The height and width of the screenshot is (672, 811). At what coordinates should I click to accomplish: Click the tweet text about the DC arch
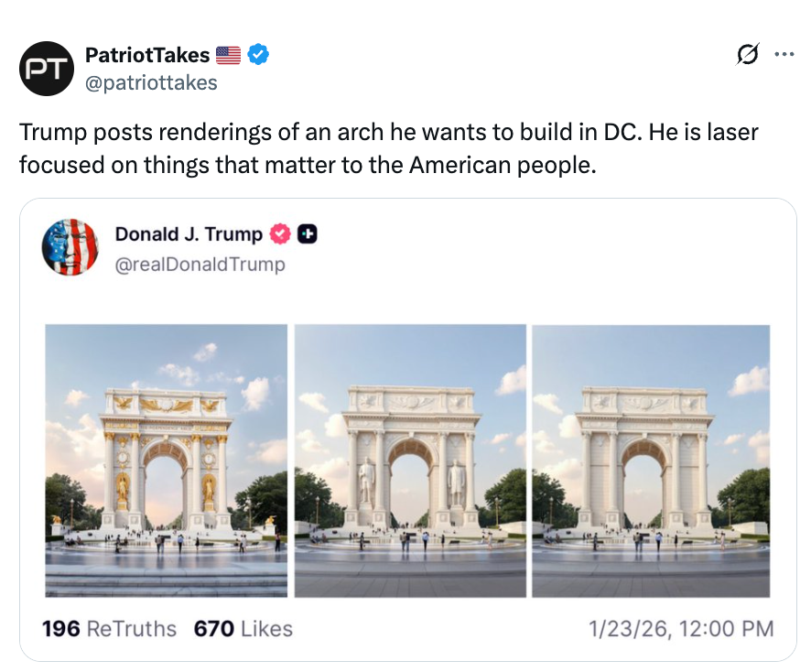(x=384, y=148)
